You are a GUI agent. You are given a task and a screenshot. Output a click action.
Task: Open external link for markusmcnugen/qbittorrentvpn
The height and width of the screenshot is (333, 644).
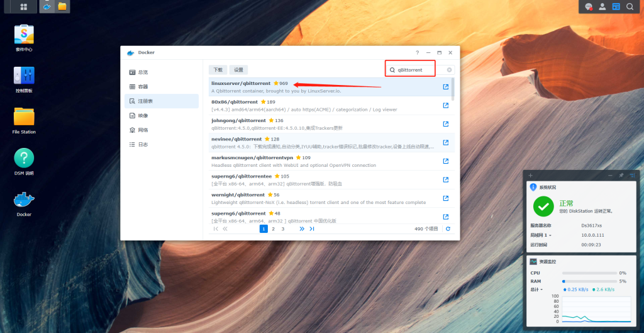(x=446, y=161)
